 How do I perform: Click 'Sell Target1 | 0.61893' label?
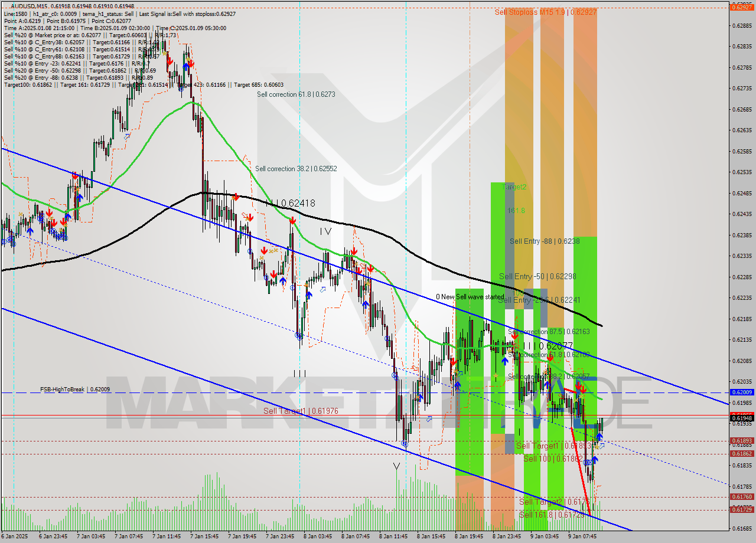(x=555, y=446)
